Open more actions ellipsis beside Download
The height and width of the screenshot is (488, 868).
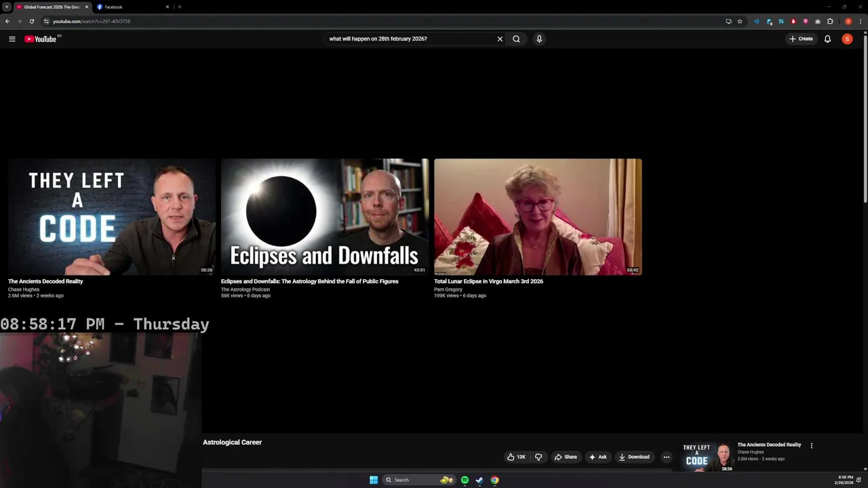pyautogui.click(x=666, y=457)
